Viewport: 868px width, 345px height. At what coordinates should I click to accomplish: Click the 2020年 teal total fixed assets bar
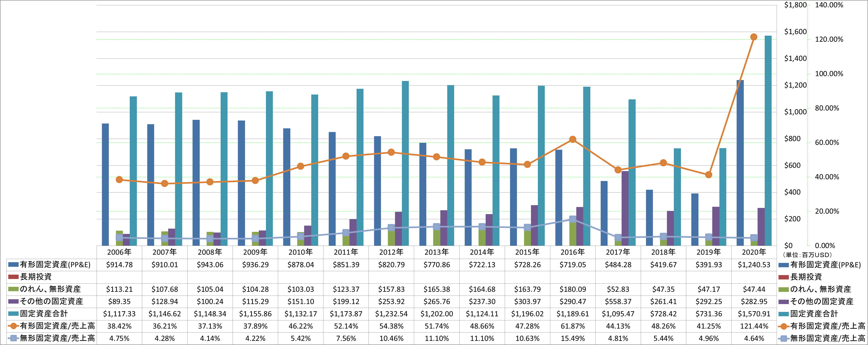(x=768, y=141)
